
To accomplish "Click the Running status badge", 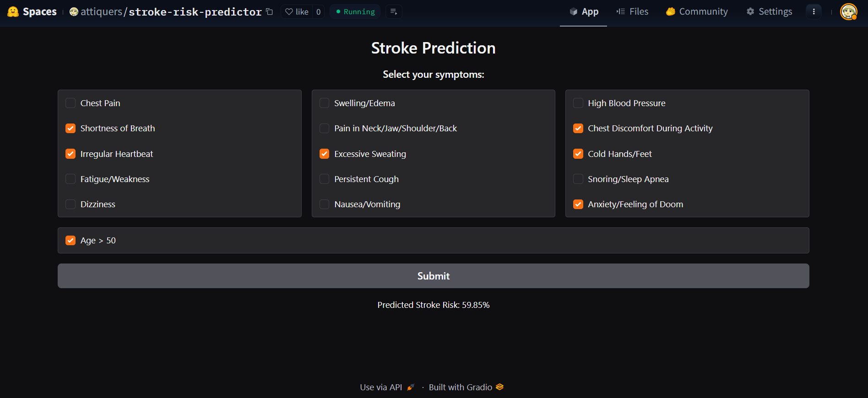I will 355,12.
